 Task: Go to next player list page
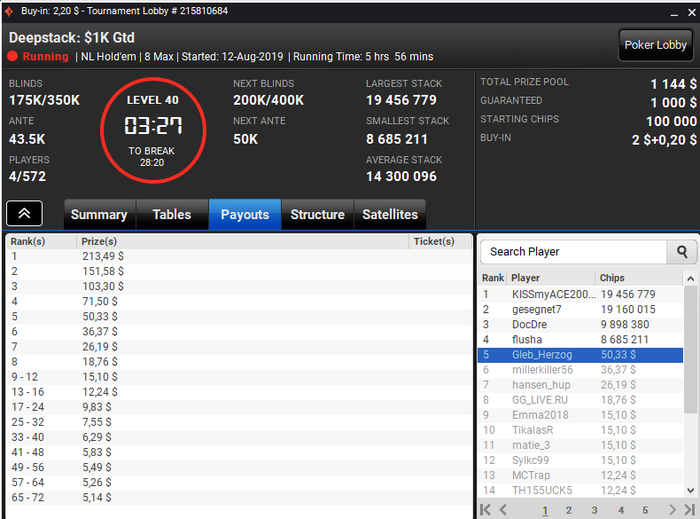(x=672, y=510)
